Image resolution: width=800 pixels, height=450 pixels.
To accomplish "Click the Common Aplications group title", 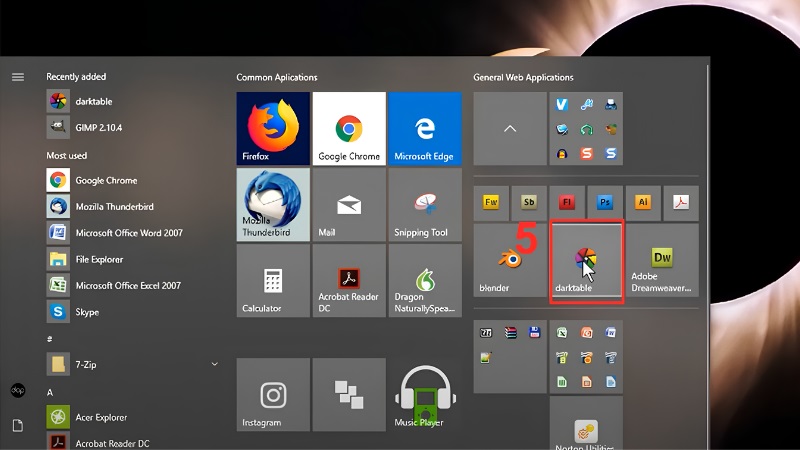I will (x=277, y=78).
